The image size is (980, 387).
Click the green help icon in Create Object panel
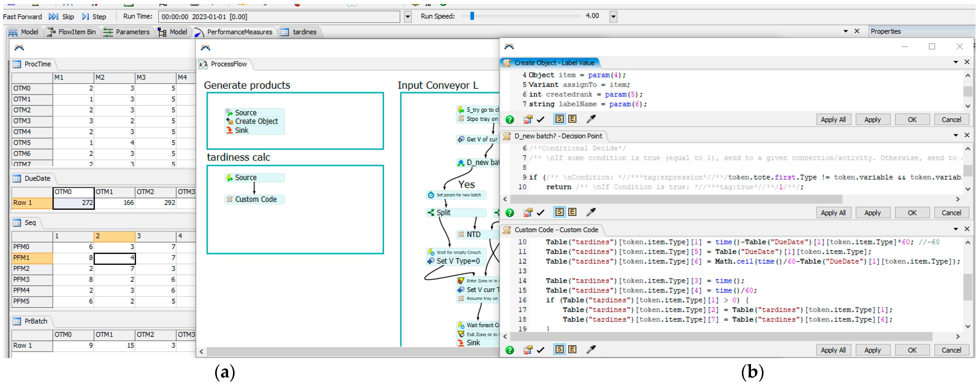(x=510, y=120)
